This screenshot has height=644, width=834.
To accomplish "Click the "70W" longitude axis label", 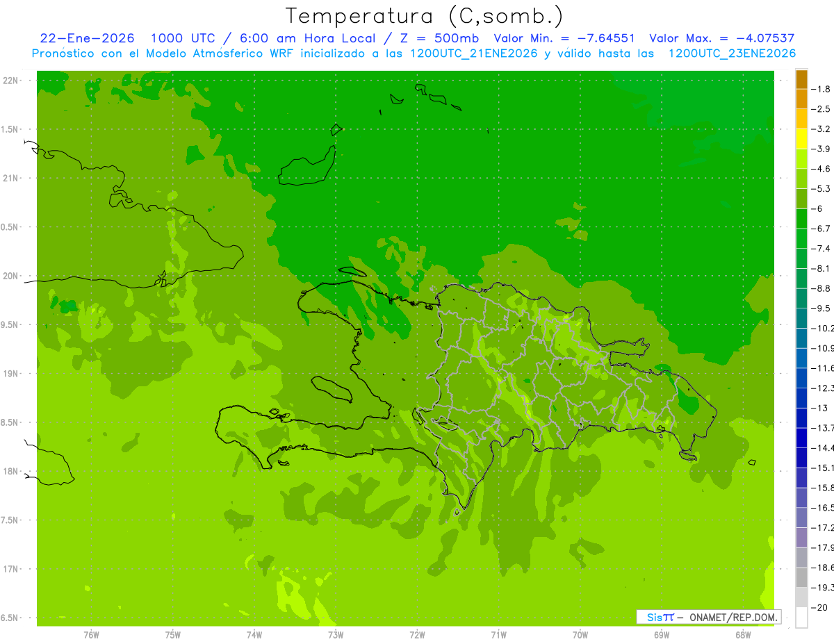I will (x=580, y=635).
